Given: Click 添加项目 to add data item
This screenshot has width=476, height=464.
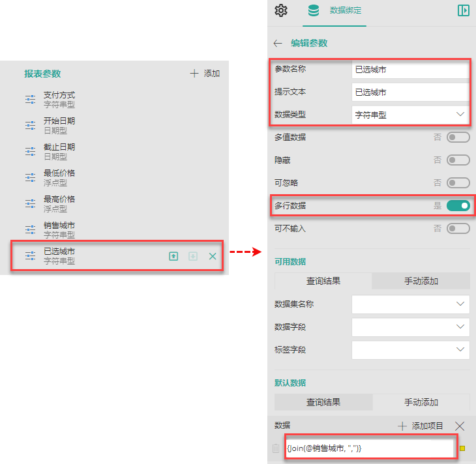Looking at the screenshot, I should (x=421, y=426).
